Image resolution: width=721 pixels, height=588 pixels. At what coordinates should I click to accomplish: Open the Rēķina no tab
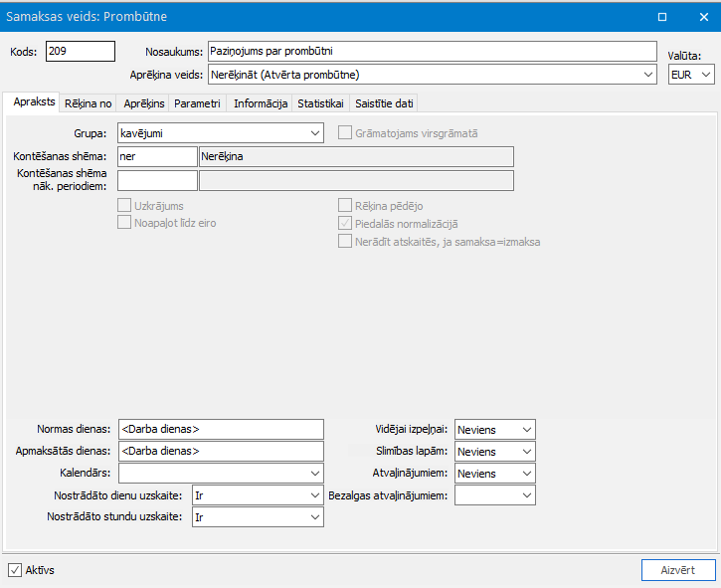[x=88, y=103]
